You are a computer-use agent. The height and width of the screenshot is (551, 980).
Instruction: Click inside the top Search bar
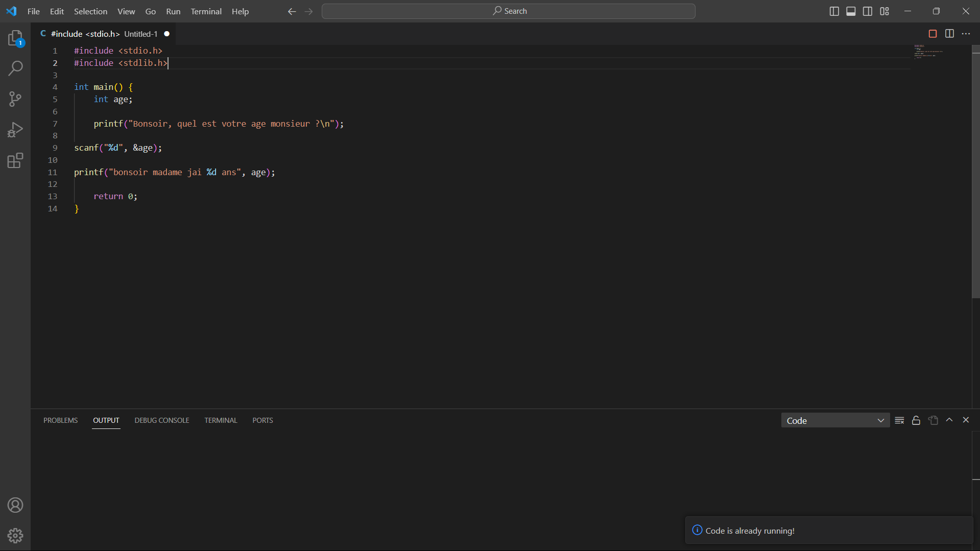click(508, 11)
